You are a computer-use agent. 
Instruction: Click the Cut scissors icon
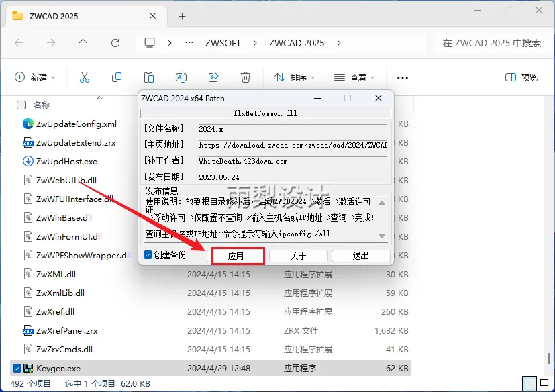point(85,77)
